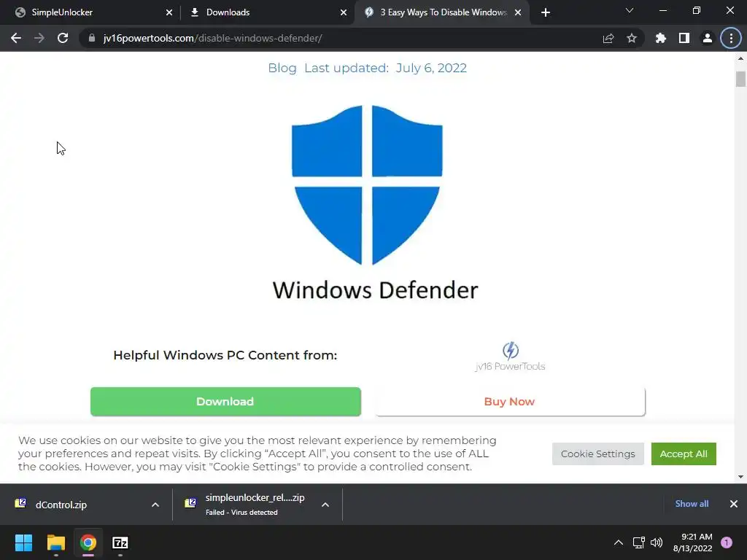Click the July 6, 2022 date text

[431, 68]
